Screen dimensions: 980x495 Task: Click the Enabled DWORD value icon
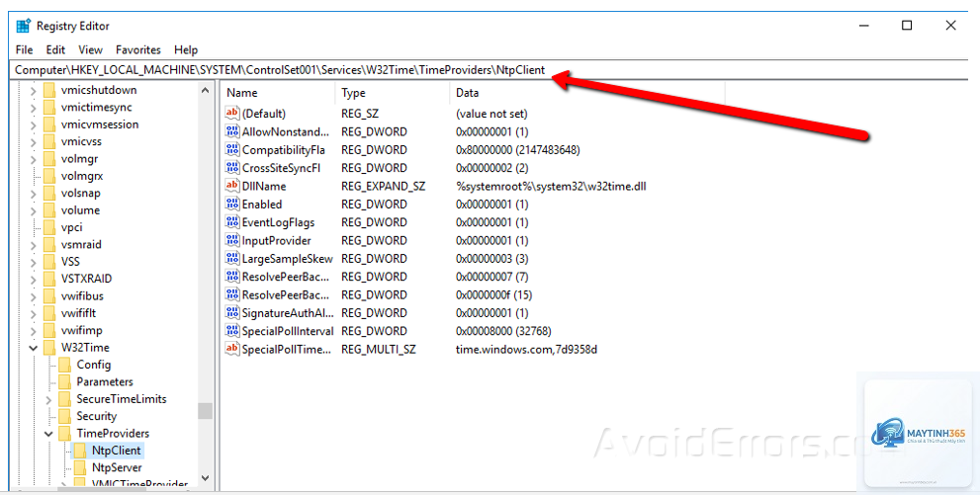(232, 205)
